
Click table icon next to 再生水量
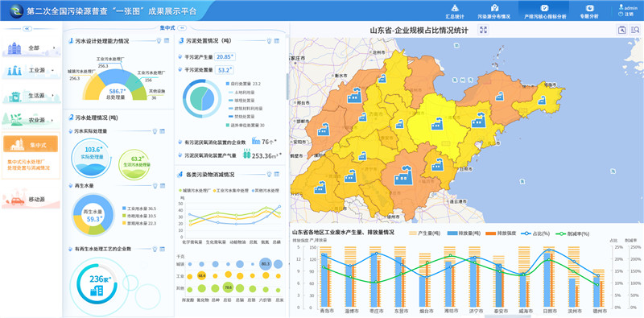point(163,186)
